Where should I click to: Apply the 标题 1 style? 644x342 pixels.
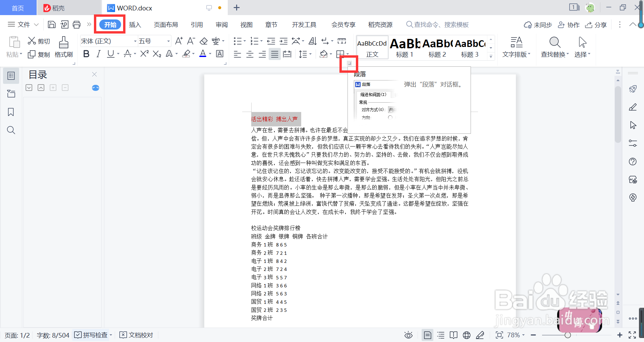pos(405,47)
